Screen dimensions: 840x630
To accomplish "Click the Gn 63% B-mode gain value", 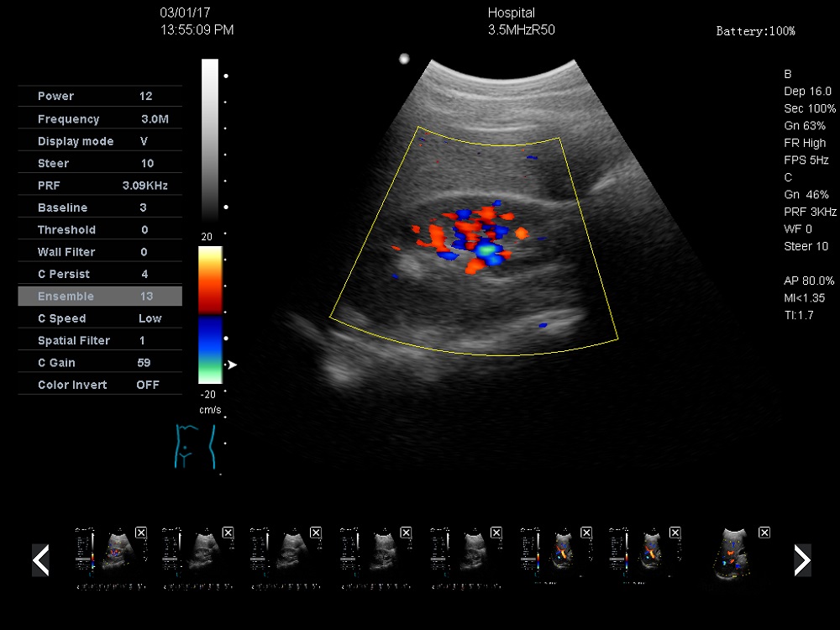I will click(x=805, y=125).
